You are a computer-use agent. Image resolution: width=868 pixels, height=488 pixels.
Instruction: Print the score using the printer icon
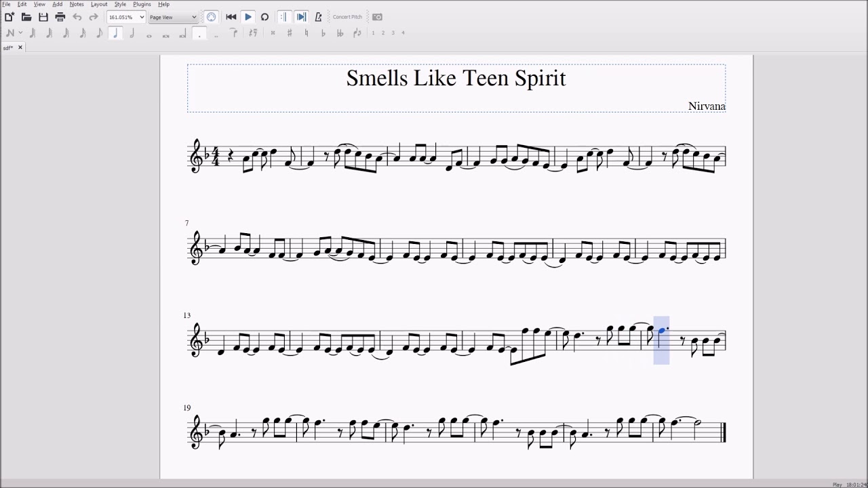click(x=60, y=17)
